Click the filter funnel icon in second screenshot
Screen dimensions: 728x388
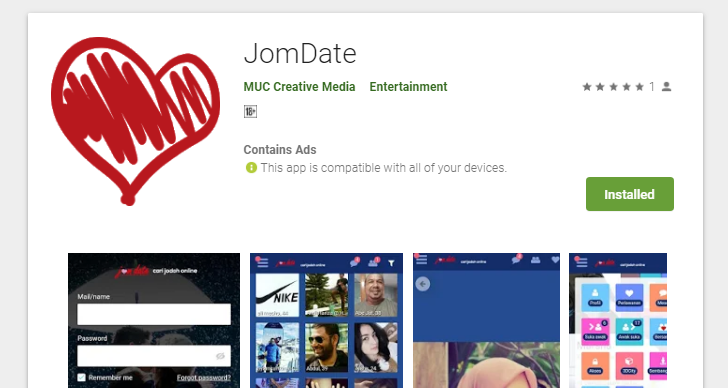click(x=391, y=263)
